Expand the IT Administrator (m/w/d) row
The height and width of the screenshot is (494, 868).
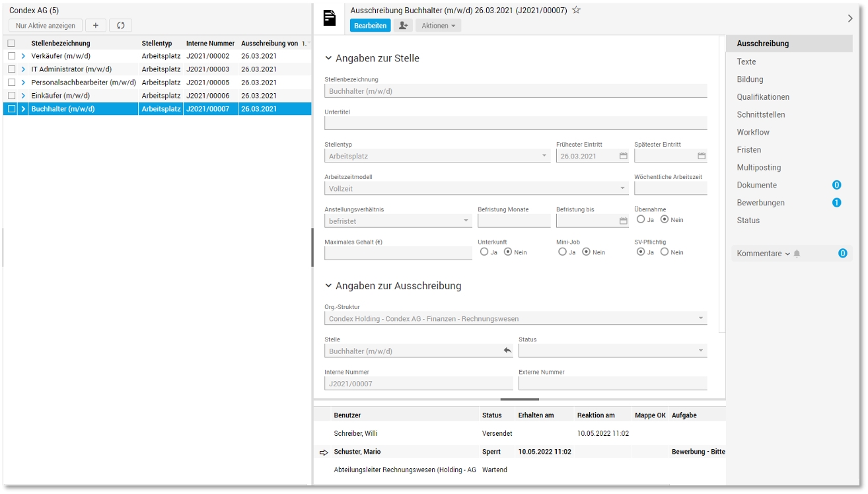click(23, 69)
